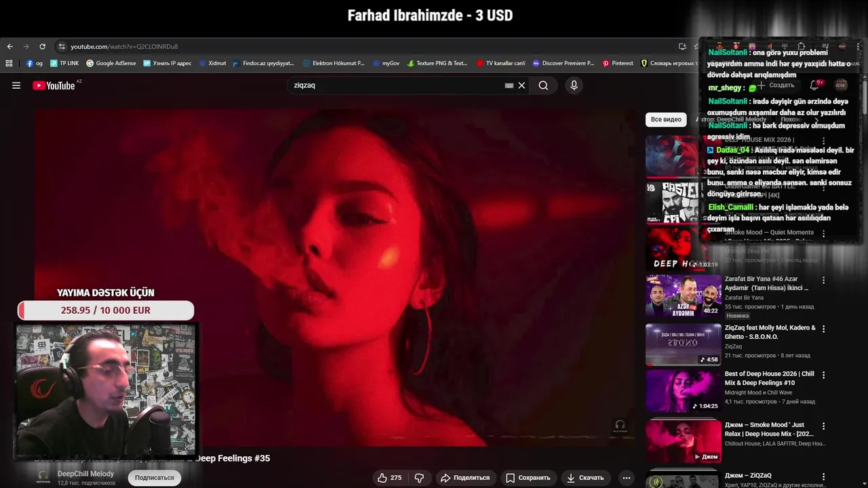Open the myGov bookmark
868x488 pixels.
[386, 63]
